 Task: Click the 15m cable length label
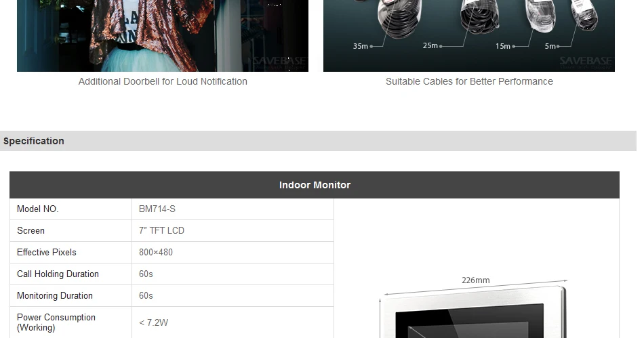coord(503,46)
